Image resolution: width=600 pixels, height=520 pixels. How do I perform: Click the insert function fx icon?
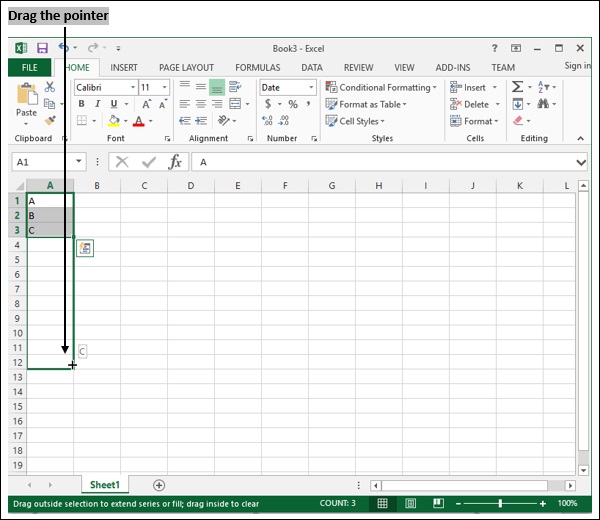pyautogui.click(x=175, y=162)
